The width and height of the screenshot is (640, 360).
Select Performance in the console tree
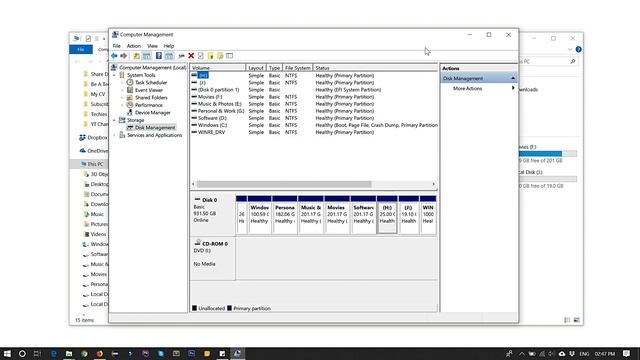[149, 105]
